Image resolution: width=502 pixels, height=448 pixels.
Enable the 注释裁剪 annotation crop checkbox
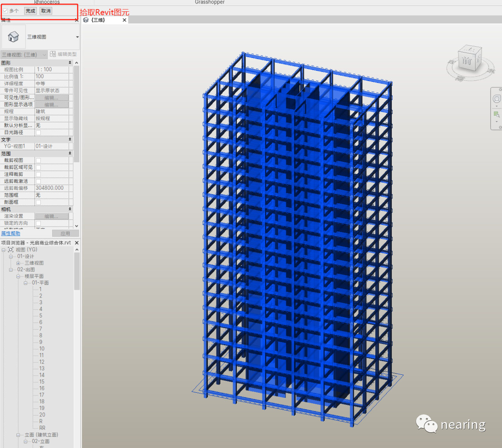click(38, 174)
